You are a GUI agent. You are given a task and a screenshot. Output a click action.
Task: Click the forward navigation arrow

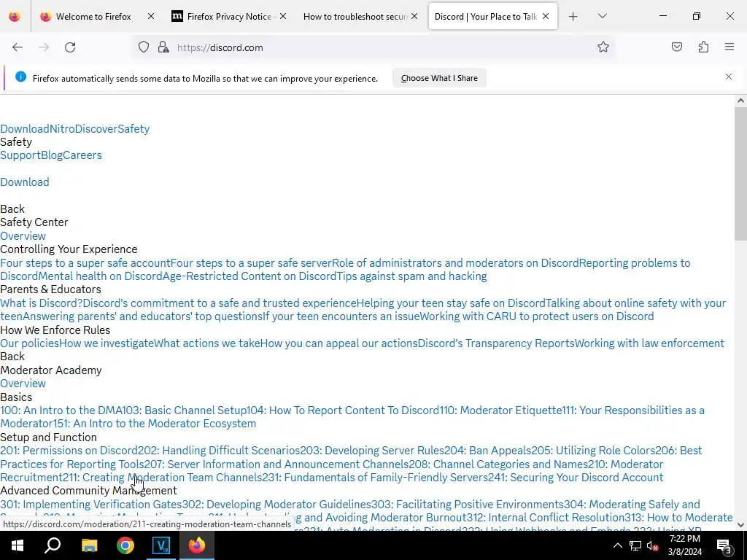click(44, 47)
